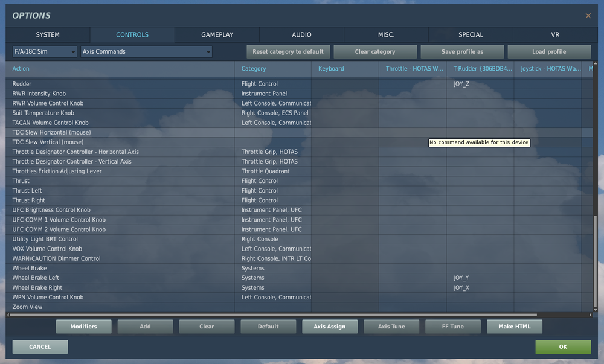Open the Modifiers dialog
604x364 pixels.
coord(83,327)
